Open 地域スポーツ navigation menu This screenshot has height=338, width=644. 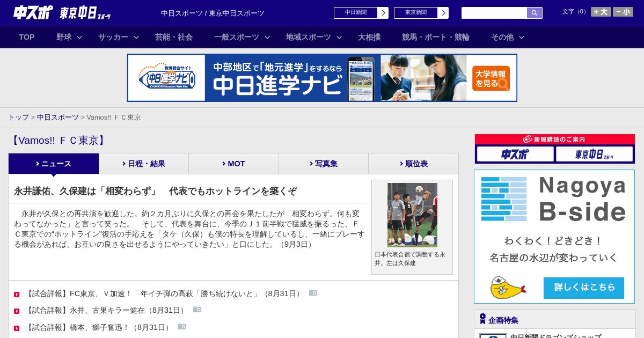click(x=309, y=37)
